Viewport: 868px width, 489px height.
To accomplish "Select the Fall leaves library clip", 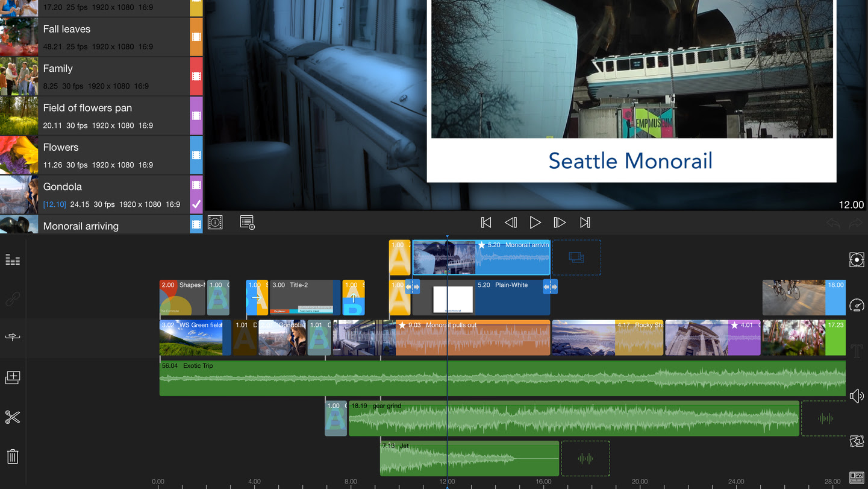I will 101,37.
